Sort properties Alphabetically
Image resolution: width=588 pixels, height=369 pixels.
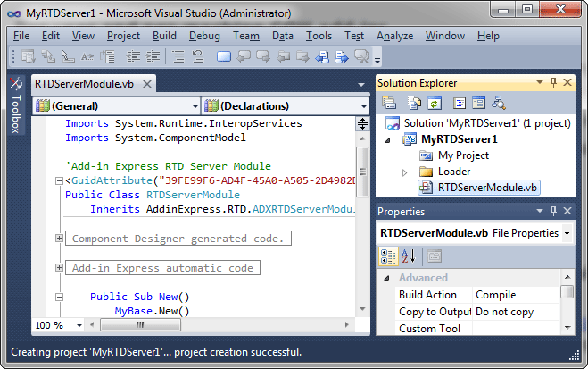click(409, 256)
